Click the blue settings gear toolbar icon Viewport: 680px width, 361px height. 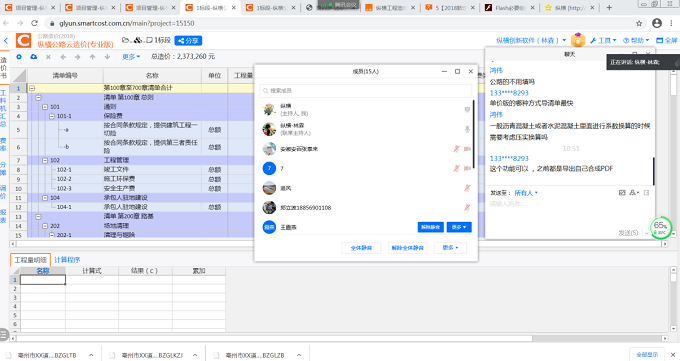[19, 57]
